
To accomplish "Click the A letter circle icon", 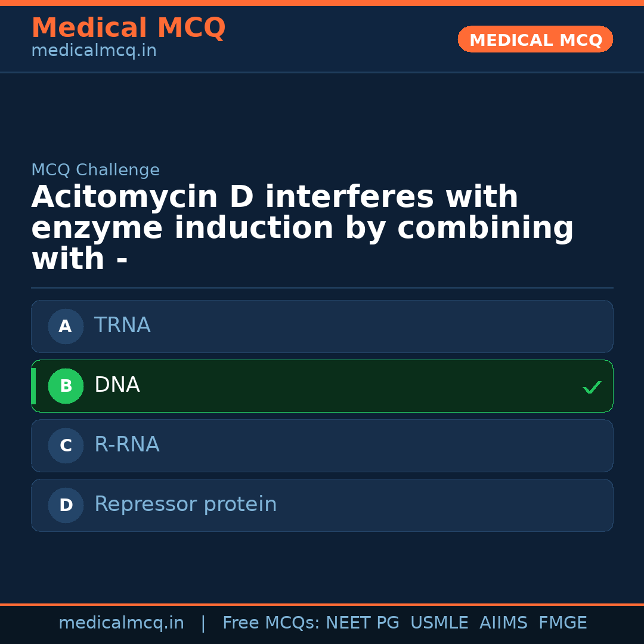I will click(66, 326).
